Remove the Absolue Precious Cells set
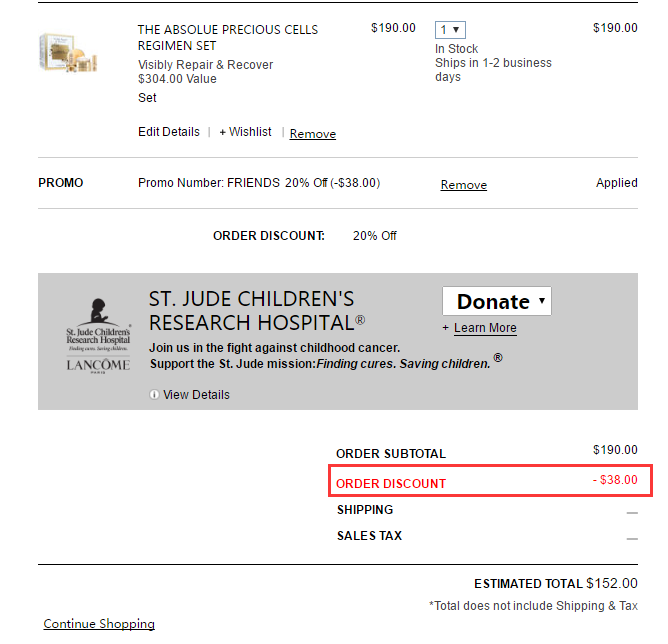This screenshot has width=668, height=644. coord(313,134)
